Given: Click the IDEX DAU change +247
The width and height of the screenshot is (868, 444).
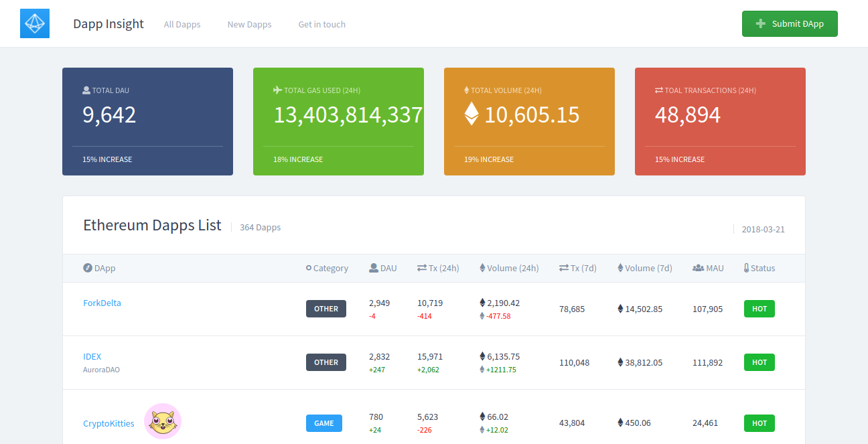Looking at the screenshot, I should [377, 370].
